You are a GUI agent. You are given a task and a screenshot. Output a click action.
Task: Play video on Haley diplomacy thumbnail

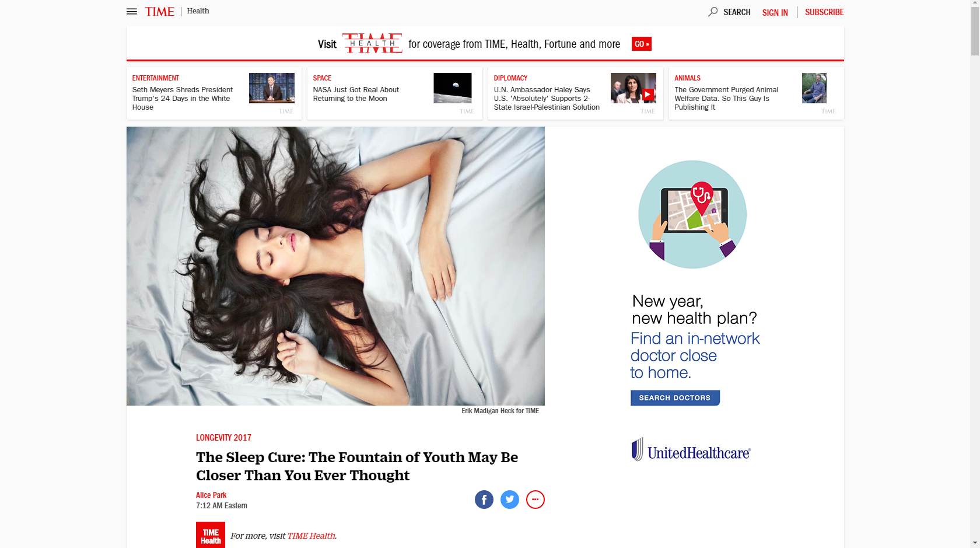647,95
